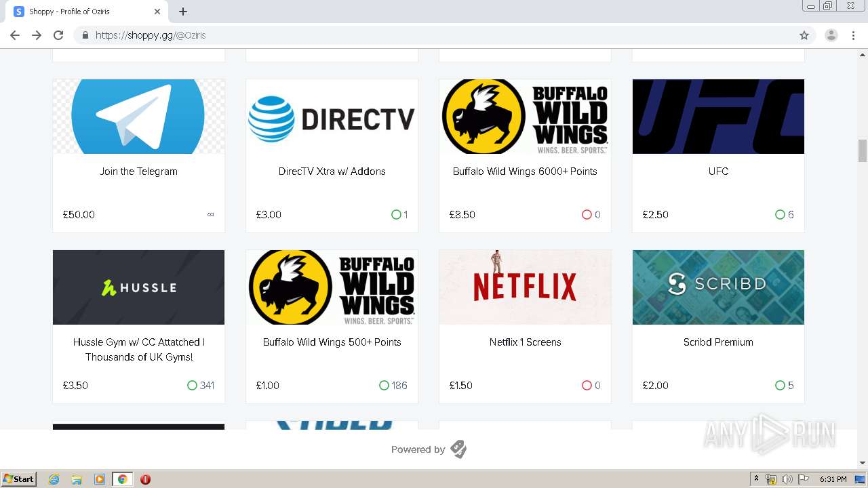The height and width of the screenshot is (488, 868).
Task: Reload the Shoppy page
Action: click(58, 35)
